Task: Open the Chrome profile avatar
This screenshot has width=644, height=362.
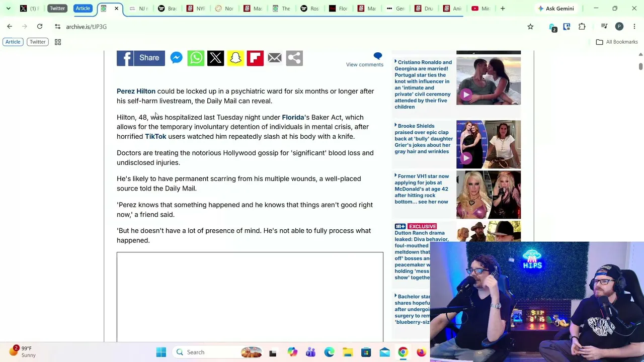Action: click(x=619, y=27)
